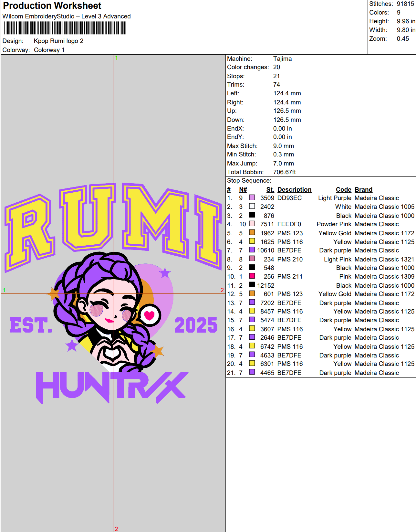416x532 pixels.
Task: Select the White swatch in stop 2
Action: coord(252,206)
